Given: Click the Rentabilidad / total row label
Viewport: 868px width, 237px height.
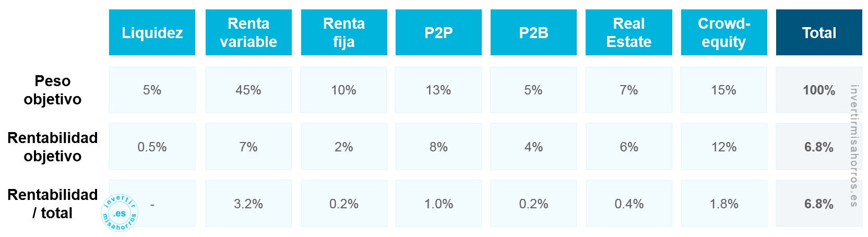Looking at the screenshot, I should (52, 204).
